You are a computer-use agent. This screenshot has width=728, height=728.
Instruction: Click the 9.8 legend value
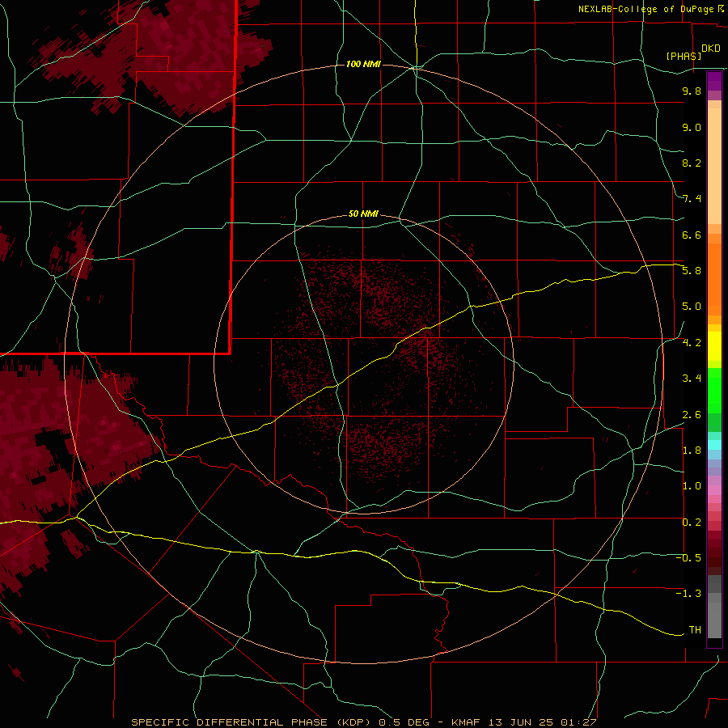(692, 91)
